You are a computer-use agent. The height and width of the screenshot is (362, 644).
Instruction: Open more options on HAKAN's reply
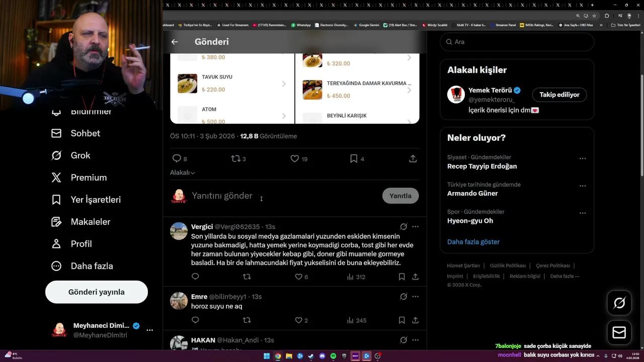pyautogui.click(x=415, y=340)
